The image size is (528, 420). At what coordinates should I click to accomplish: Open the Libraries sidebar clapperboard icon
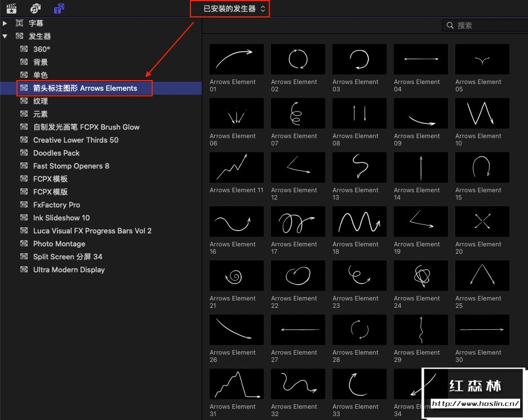click(11, 8)
